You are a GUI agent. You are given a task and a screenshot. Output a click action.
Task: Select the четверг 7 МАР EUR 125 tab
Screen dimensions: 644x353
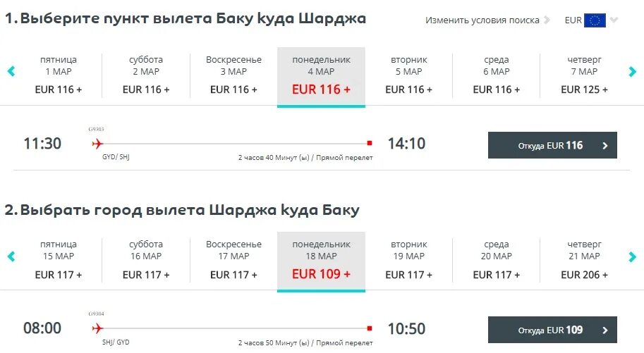click(584, 75)
